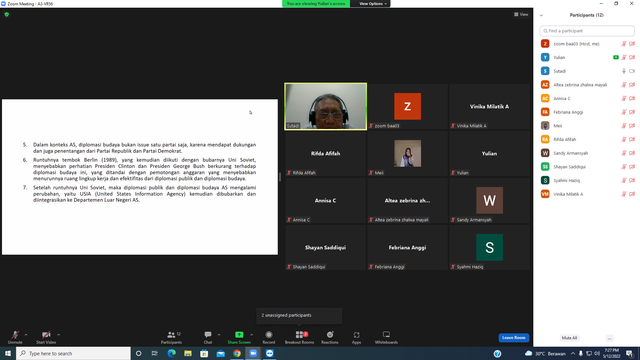The image size is (640, 360).
Task: Click the green encryption shield icon
Action: [x=7, y=14]
